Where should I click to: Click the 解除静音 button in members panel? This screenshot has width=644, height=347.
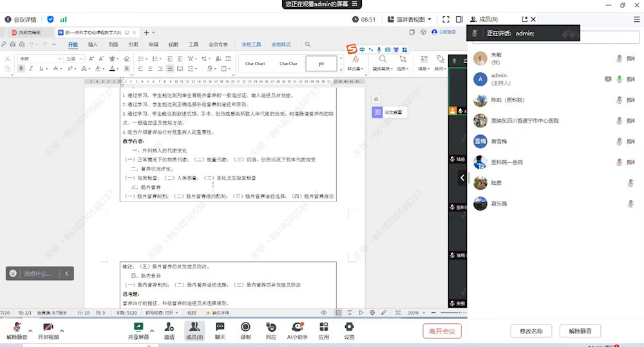pos(580,331)
